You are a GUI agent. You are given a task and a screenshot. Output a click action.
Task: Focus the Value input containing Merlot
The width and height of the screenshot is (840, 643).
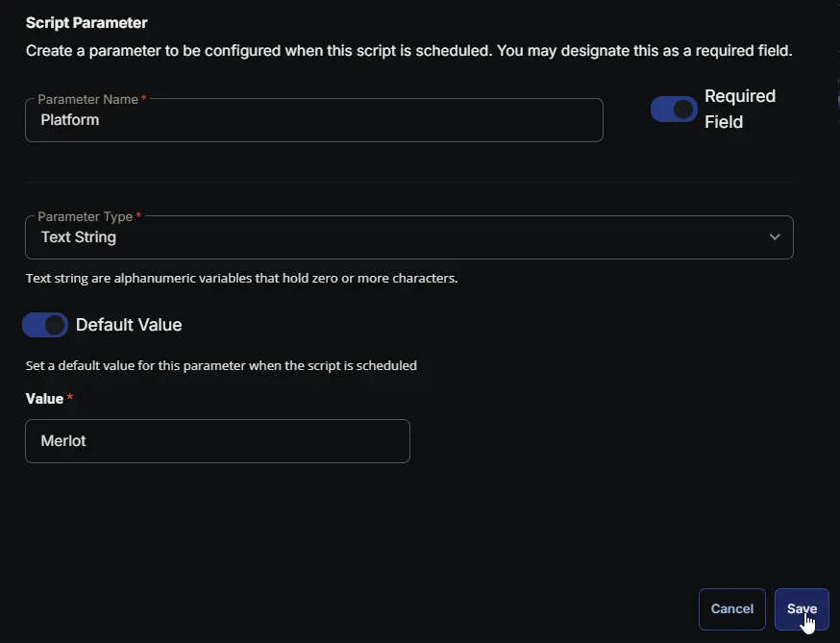coord(217,441)
